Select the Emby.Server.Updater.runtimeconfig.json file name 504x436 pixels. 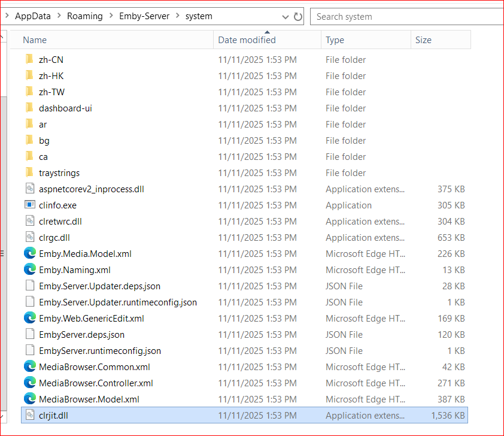click(x=118, y=302)
